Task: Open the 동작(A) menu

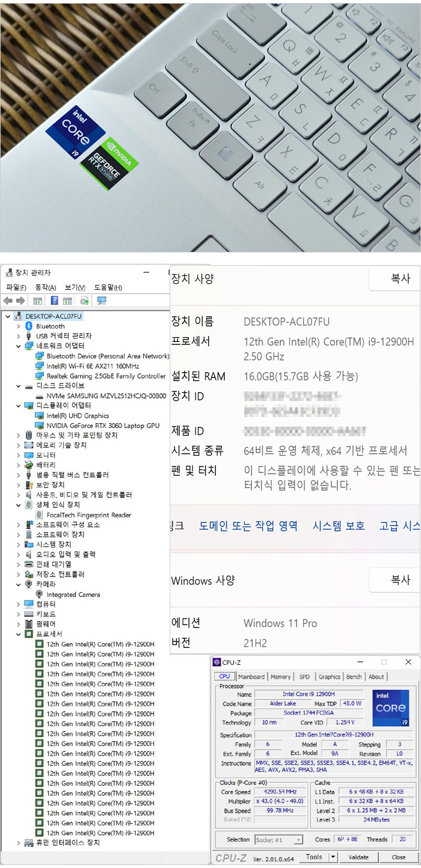Action: pyautogui.click(x=46, y=287)
